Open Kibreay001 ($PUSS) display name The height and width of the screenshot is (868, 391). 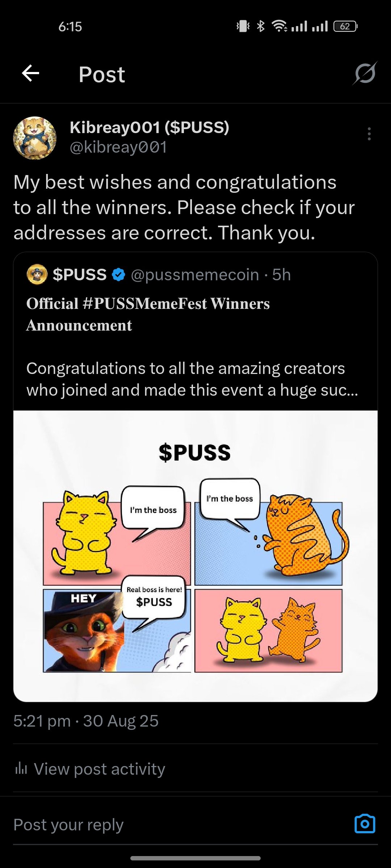(149, 127)
